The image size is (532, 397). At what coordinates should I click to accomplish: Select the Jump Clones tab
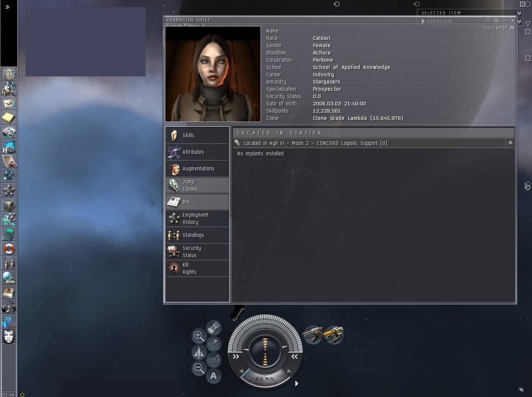(197, 185)
